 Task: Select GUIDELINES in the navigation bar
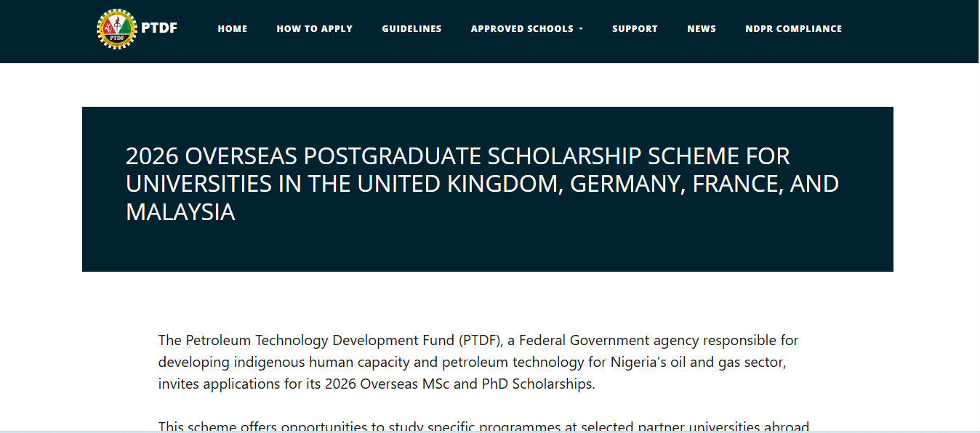411,29
